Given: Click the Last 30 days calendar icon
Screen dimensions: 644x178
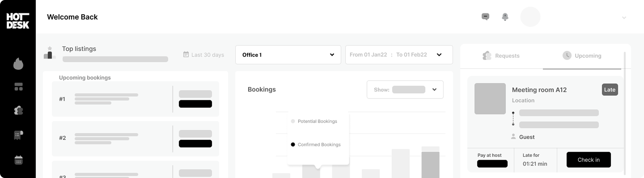Looking at the screenshot, I should (x=186, y=54).
